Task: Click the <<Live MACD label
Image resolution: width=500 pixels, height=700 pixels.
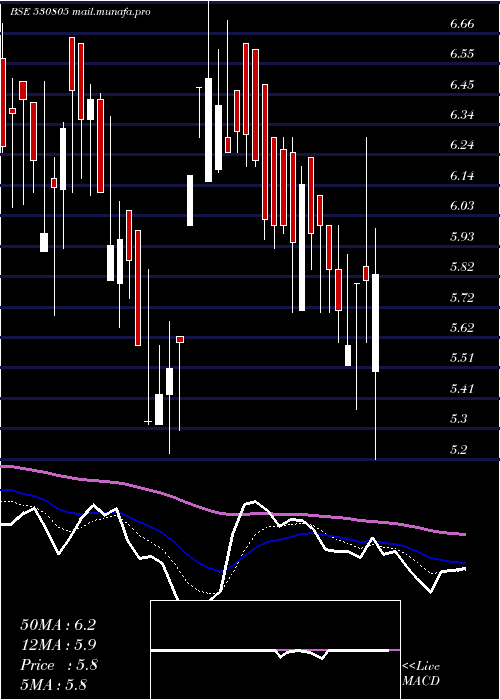Action: click(x=421, y=674)
